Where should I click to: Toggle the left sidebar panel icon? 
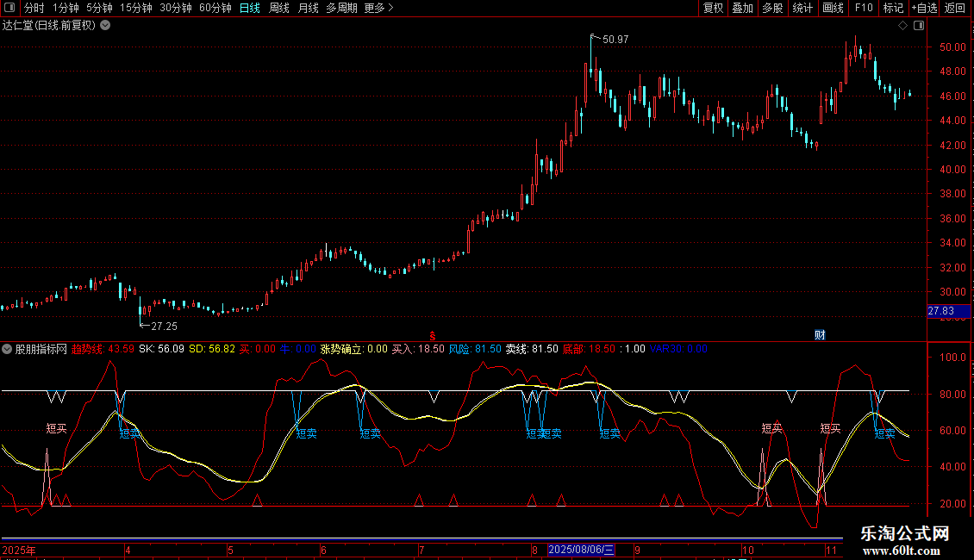tap(10, 8)
